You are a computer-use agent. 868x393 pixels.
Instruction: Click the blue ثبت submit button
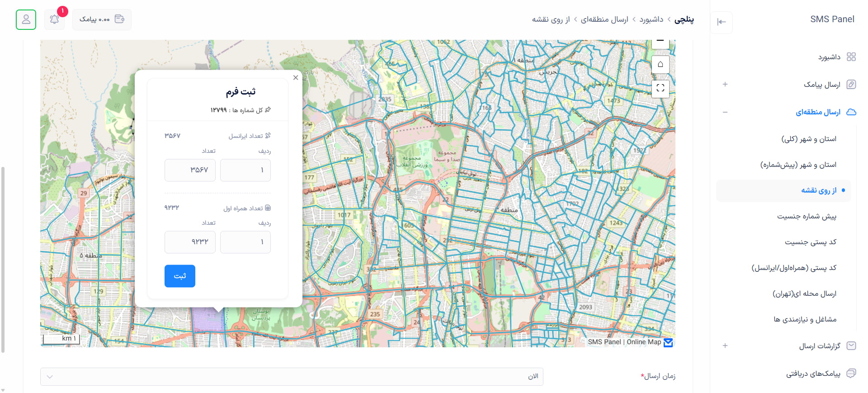(x=180, y=276)
